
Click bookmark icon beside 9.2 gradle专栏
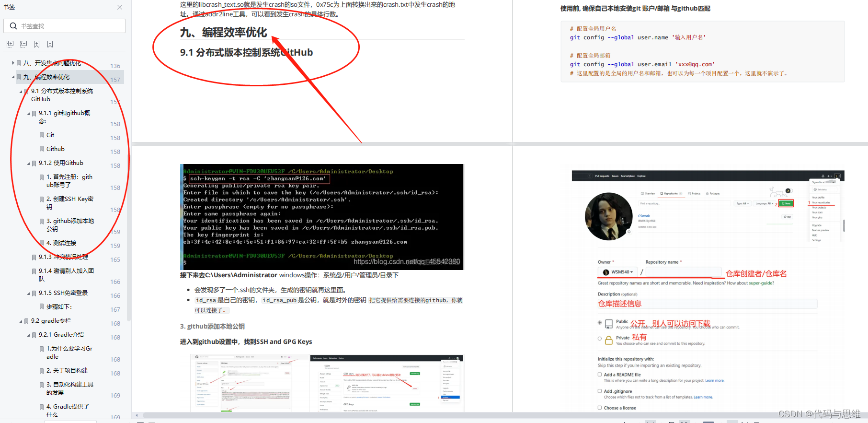(26, 321)
